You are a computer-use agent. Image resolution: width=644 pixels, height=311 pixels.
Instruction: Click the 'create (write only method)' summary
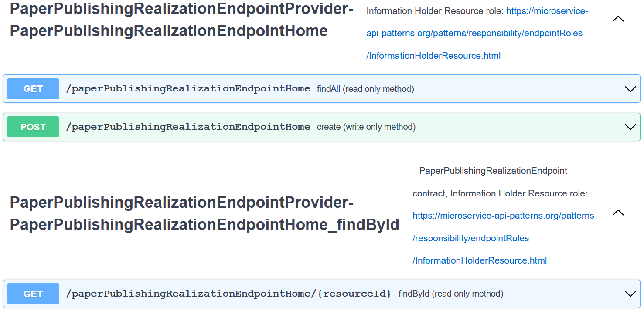pyautogui.click(x=366, y=127)
